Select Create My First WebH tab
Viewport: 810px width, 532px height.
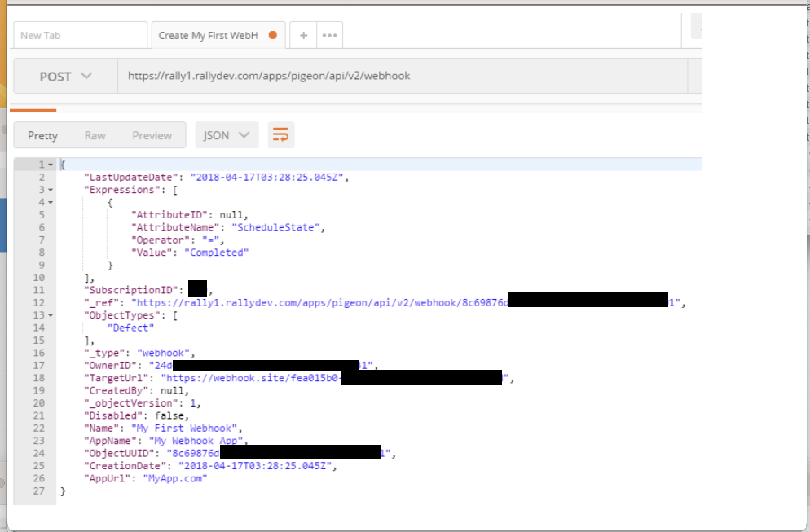pos(208,35)
